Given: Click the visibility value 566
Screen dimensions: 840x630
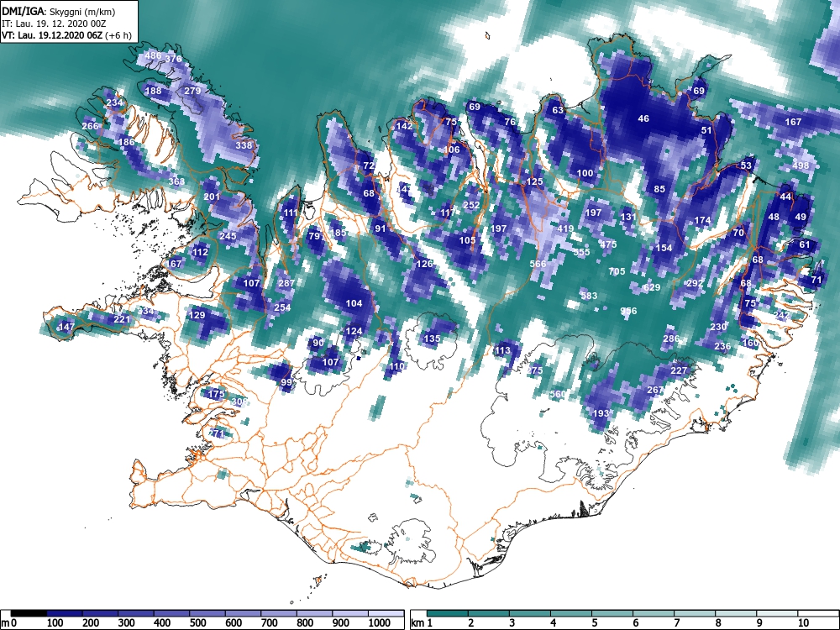Looking at the screenshot, I should click(x=538, y=264).
